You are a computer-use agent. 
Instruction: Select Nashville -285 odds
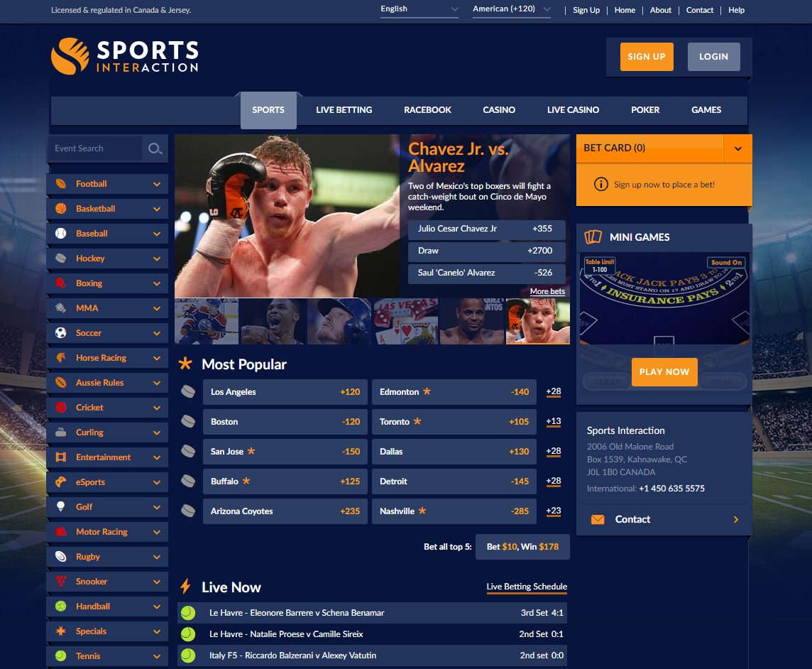coord(454,511)
